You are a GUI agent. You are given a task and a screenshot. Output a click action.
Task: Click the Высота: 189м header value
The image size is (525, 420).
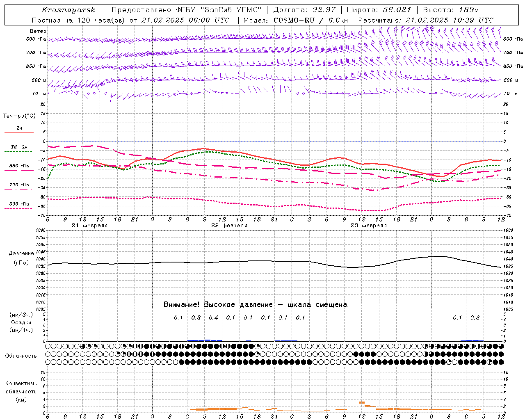pos(451,10)
